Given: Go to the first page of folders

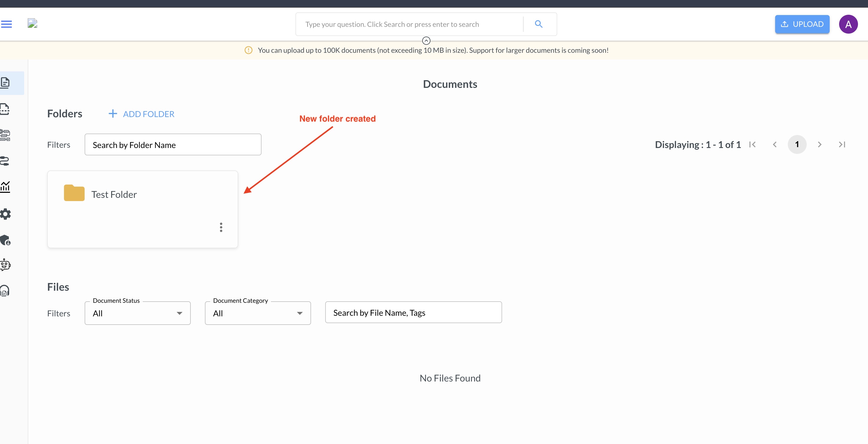Looking at the screenshot, I should click(752, 144).
